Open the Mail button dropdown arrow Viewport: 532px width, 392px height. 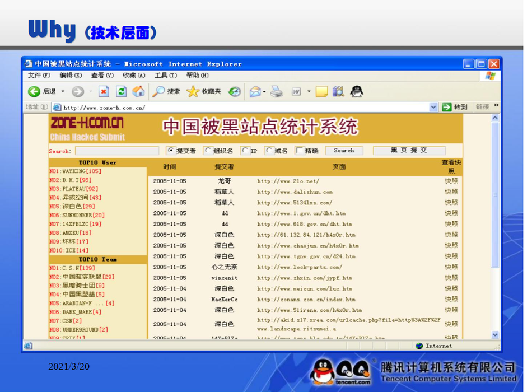tap(264, 92)
